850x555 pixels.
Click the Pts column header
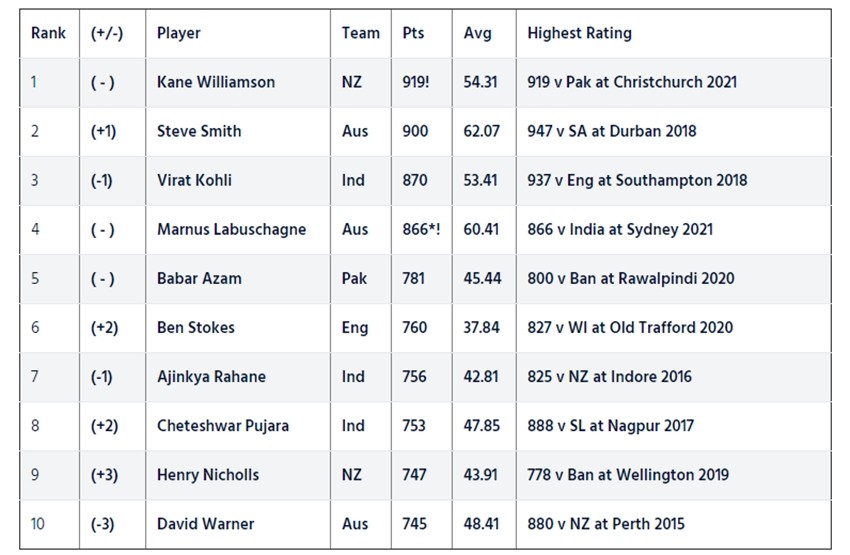click(413, 33)
